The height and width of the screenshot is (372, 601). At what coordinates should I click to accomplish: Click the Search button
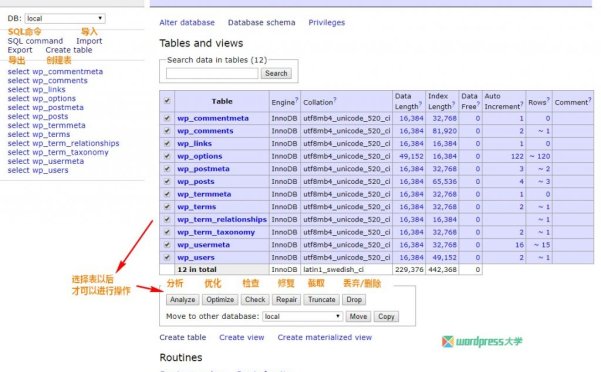(x=276, y=73)
